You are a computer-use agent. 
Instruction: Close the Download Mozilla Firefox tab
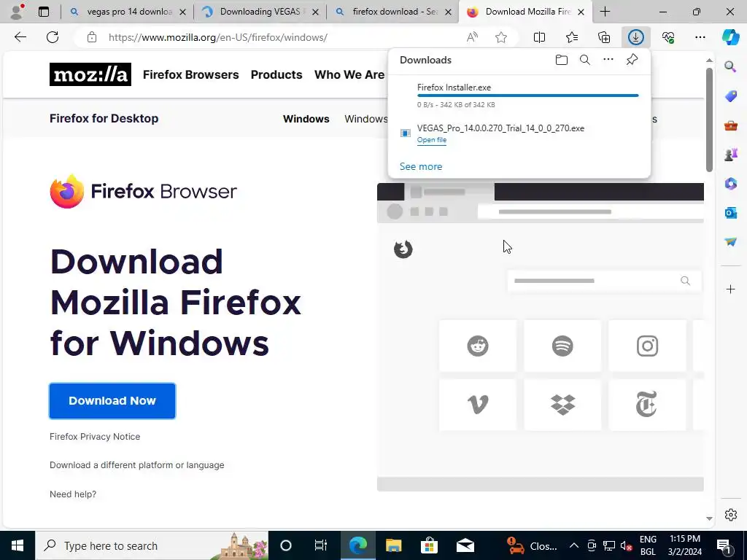pyautogui.click(x=581, y=12)
